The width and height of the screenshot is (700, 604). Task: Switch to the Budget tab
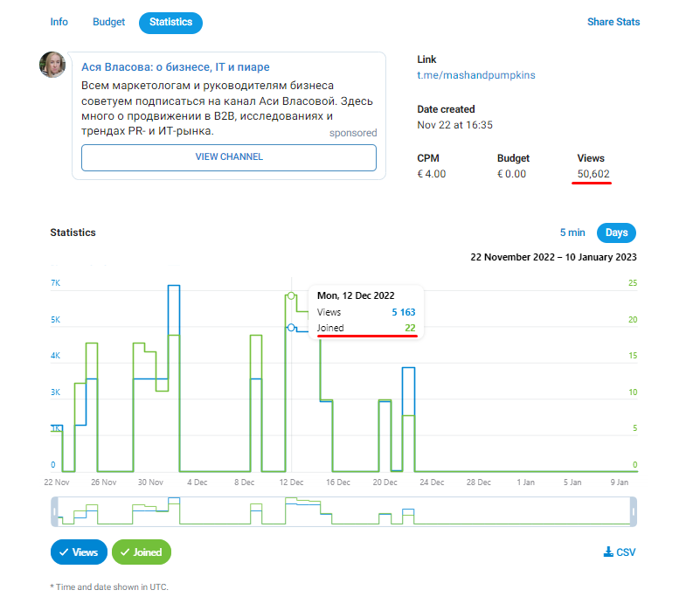click(109, 22)
